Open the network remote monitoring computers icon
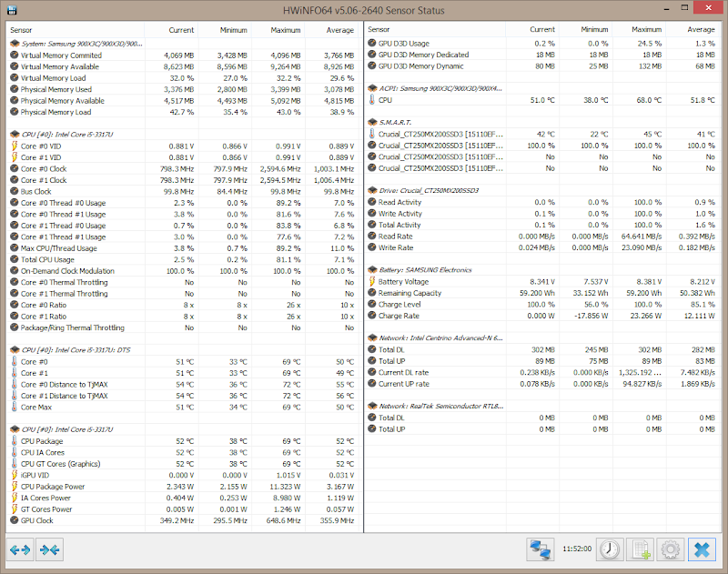The image size is (728, 574). coord(541,549)
